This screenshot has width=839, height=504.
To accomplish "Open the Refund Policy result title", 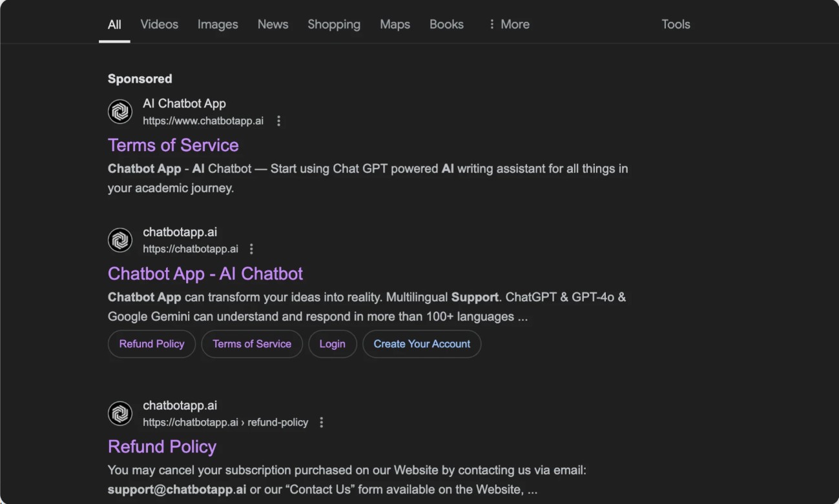I will coord(162,447).
